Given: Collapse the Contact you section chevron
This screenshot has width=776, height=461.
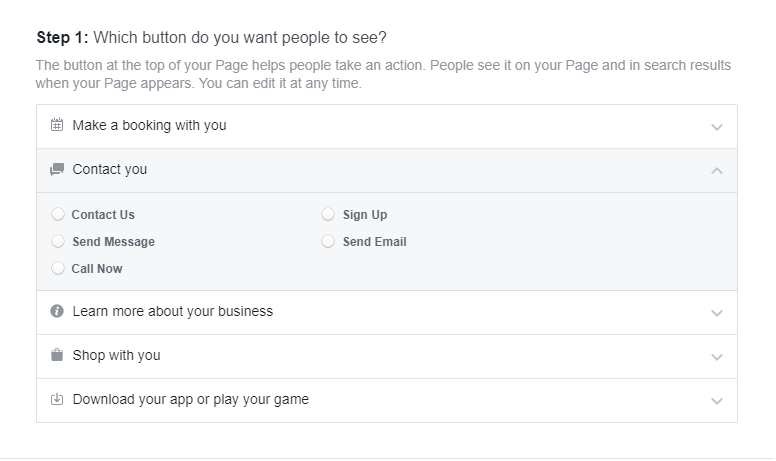Looking at the screenshot, I should [x=717, y=171].
